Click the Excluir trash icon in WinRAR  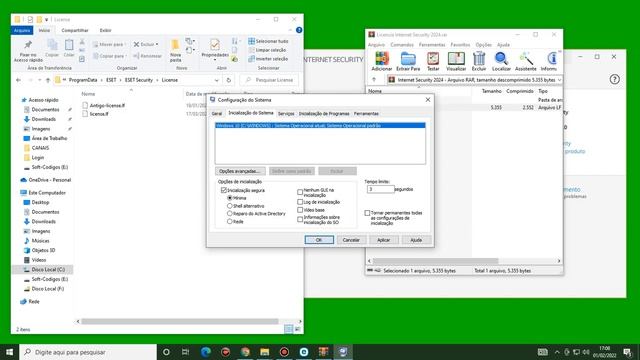[479, 59]
